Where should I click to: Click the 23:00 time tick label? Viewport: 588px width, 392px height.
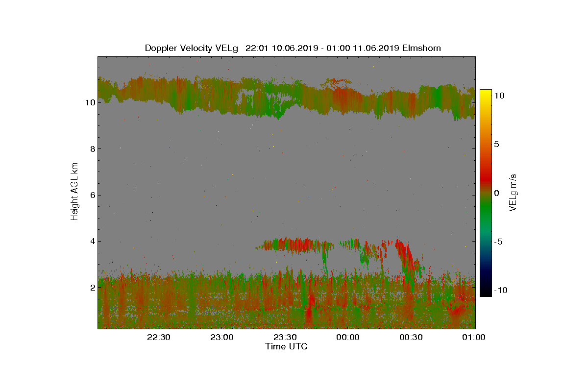point(221,338)
